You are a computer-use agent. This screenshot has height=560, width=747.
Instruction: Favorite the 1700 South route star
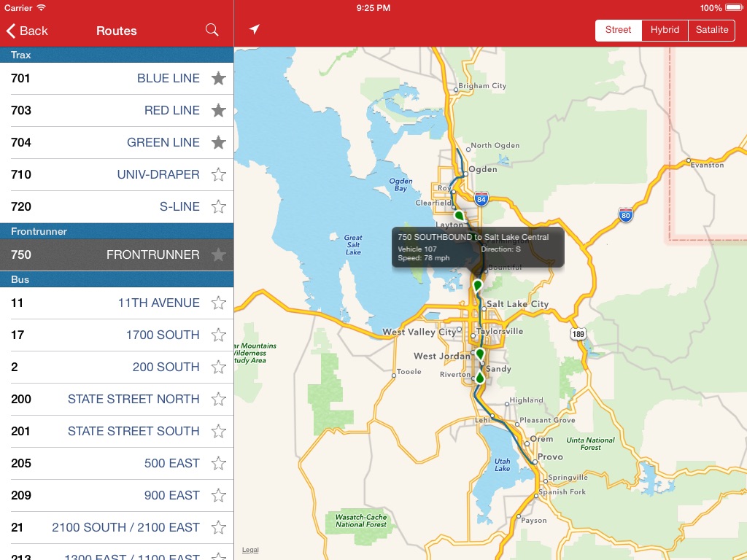tap(219, 335)
